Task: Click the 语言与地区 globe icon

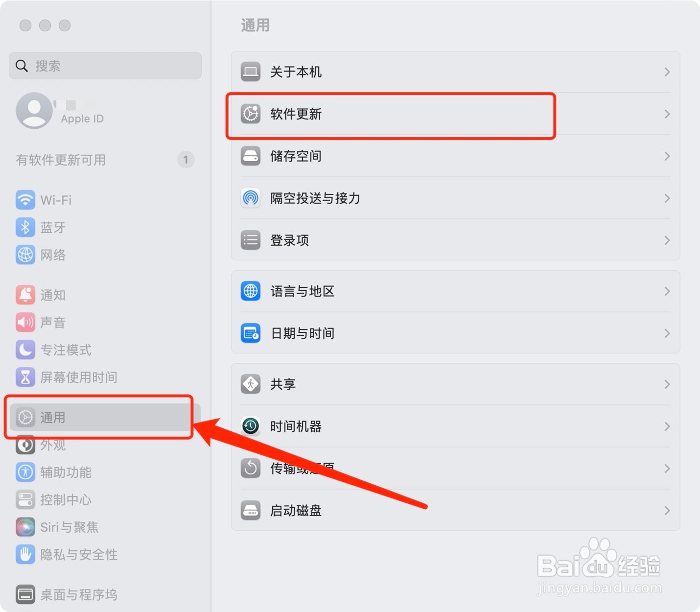Action: tap(251, 291)
